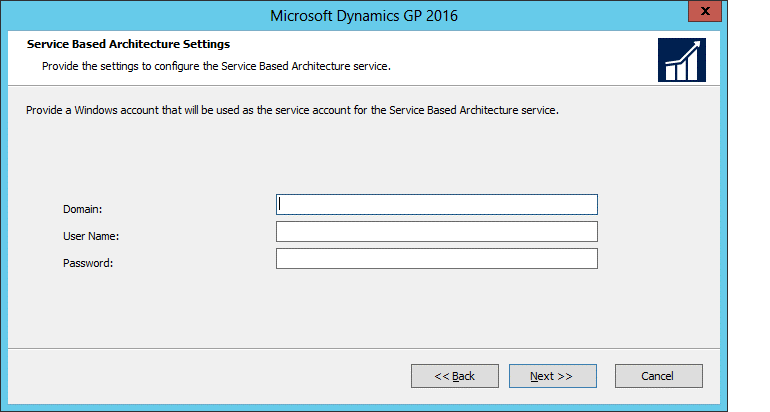Click the 'Microsoft Dynamics GP 2016' title text
The width and height of the screenshot is (770, 412).
click(364, 16)
